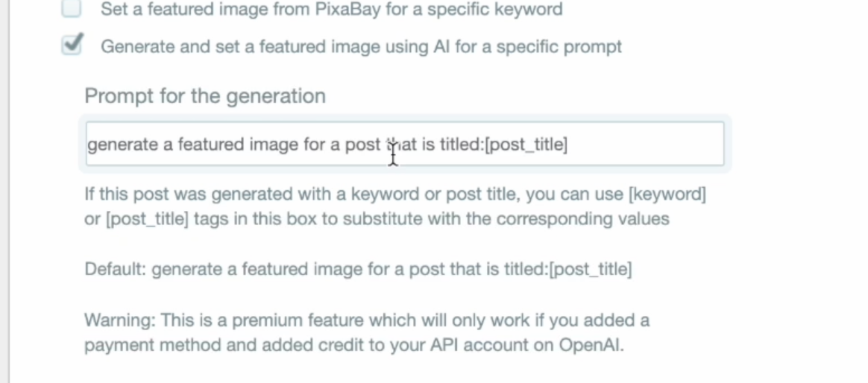Click [post_title] in the Default prompt line
Image resolution: width=868 pixels, height=383 pixels.
(x=590, y=270)
